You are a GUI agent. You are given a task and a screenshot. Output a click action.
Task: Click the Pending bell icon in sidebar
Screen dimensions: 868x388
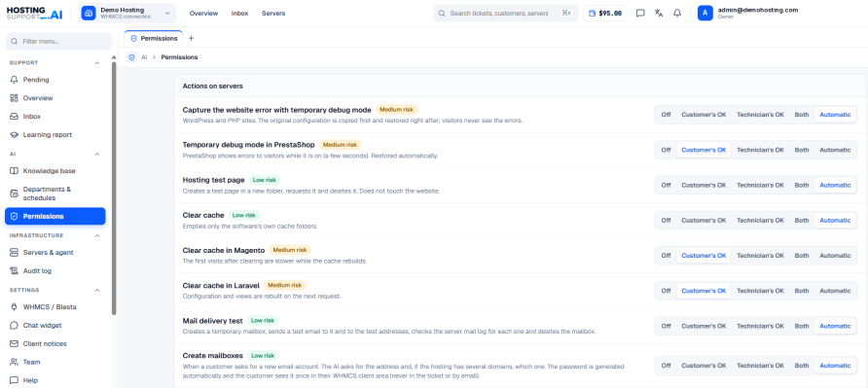coord(15,80)
